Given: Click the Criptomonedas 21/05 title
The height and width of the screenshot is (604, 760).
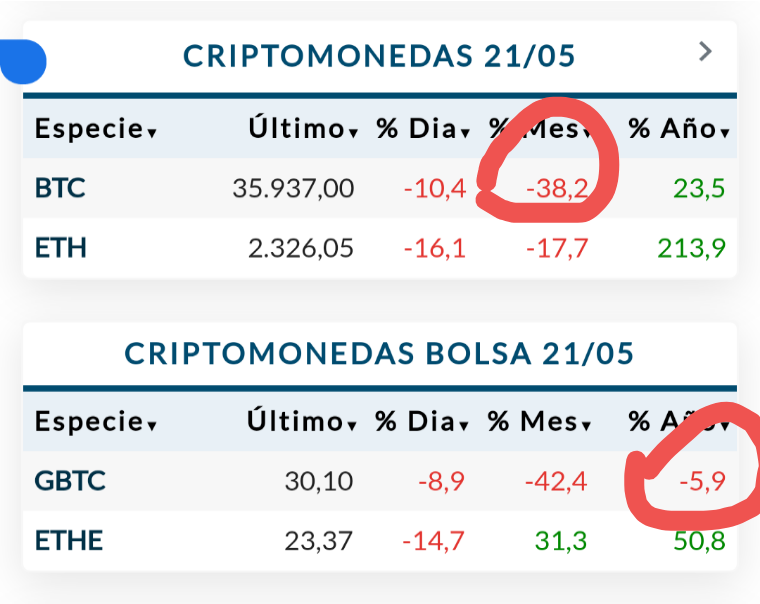Looking at the screenshot, I should pyautogui.click(x=379, y=56).
